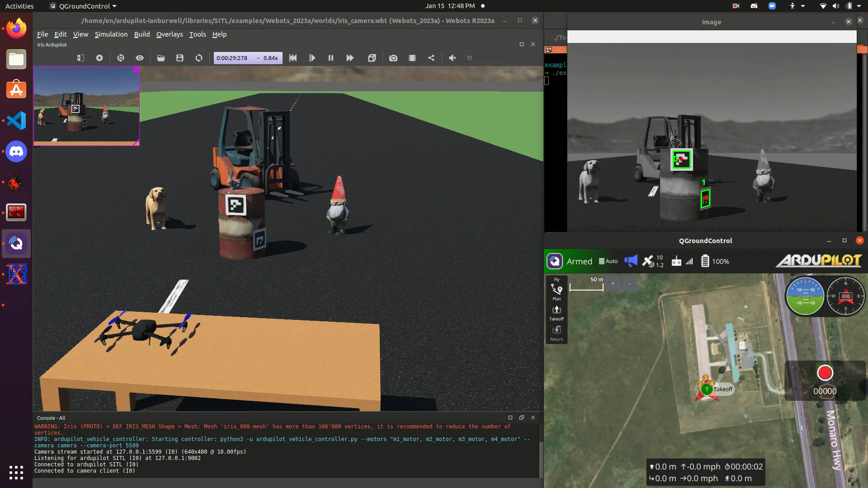Viewport: 868px width, 488px height.
Task: Pause the Webots simulation
Action: coord(330,58)
